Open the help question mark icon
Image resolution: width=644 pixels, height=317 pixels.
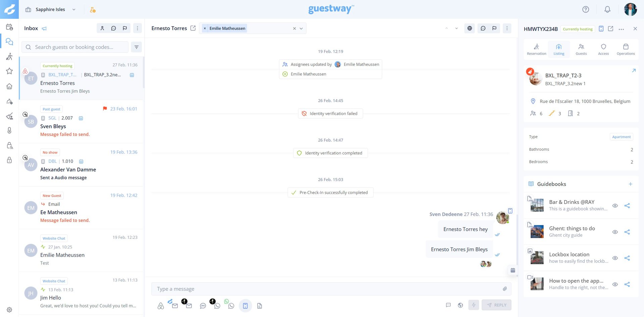pos(586,9)
